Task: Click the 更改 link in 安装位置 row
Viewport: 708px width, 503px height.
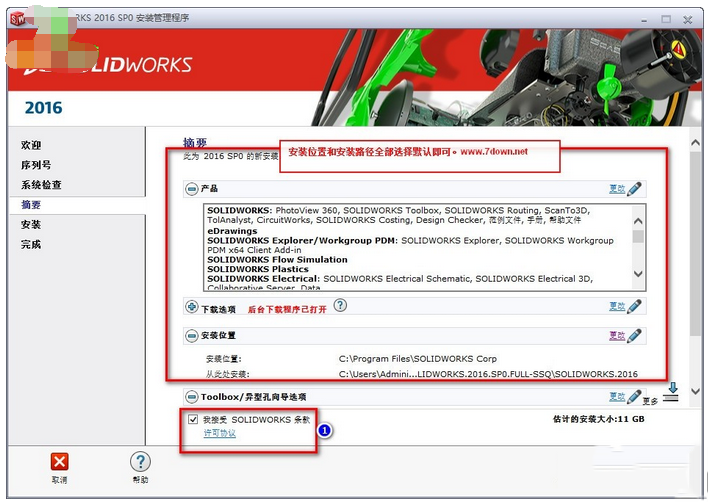Action: tap(617, 335)
